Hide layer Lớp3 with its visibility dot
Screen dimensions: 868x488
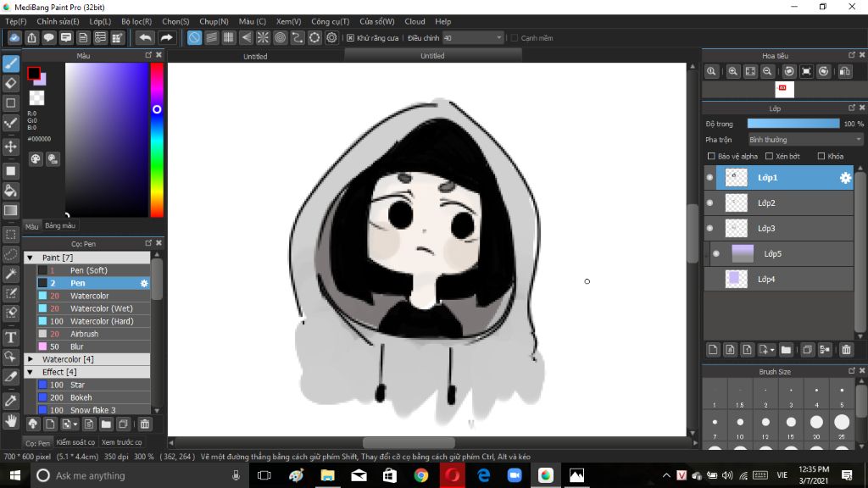click(x=709, y=229)
